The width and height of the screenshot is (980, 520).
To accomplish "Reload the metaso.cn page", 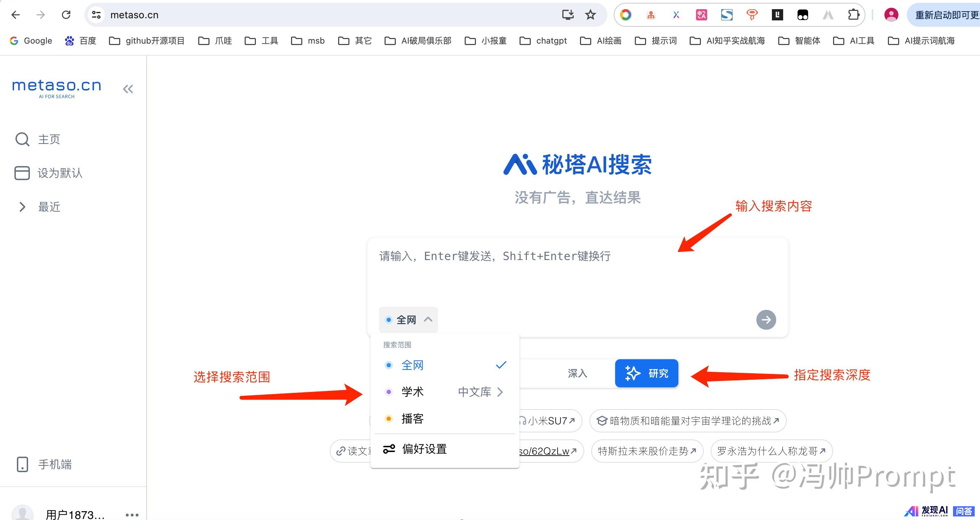I will click(66, 15).
